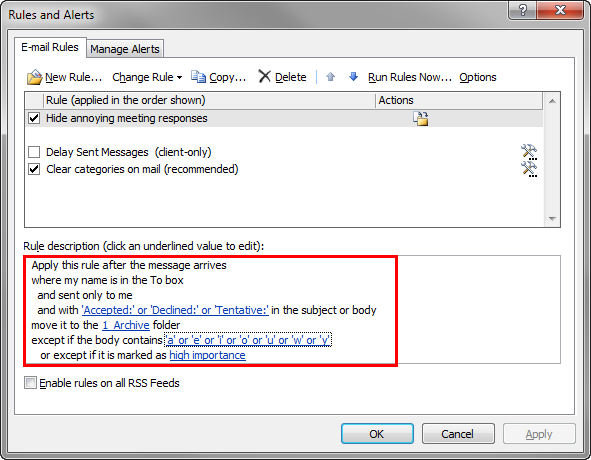The height and width of the screenshot is (460, 591).
Task: Click New Rule… label
Action: (x=73, y=77)
